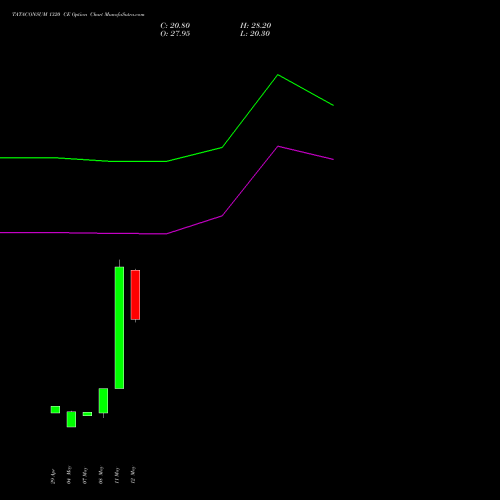Select the green candlestick for 08 May
Image resolution: width=500 pixels, height=500 pixels.
(103, 401)
